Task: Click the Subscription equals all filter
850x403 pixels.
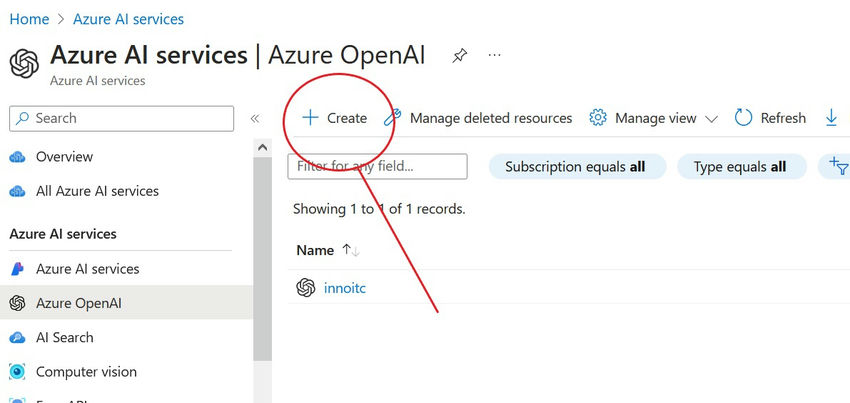Action: click(x=576, y=167)
